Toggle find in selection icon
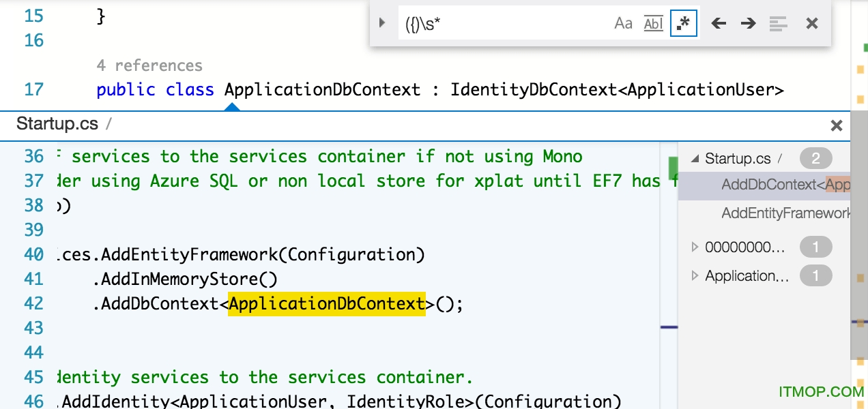The height and width of the screenshot is (409, 868). pyautogui.click(x=778, y=22)
